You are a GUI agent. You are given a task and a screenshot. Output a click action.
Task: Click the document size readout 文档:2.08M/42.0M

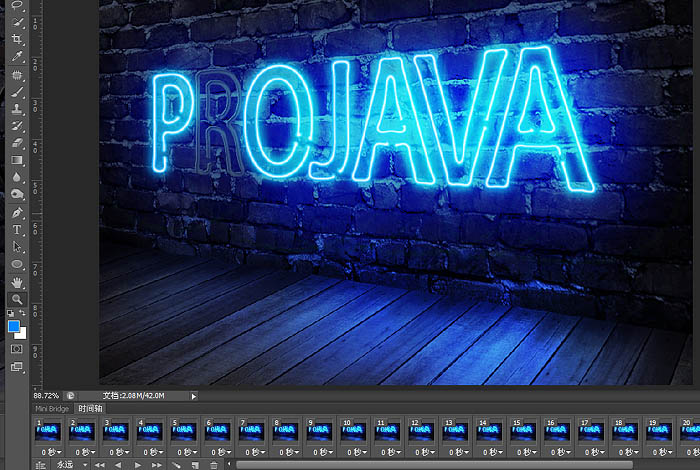point(133,396)
